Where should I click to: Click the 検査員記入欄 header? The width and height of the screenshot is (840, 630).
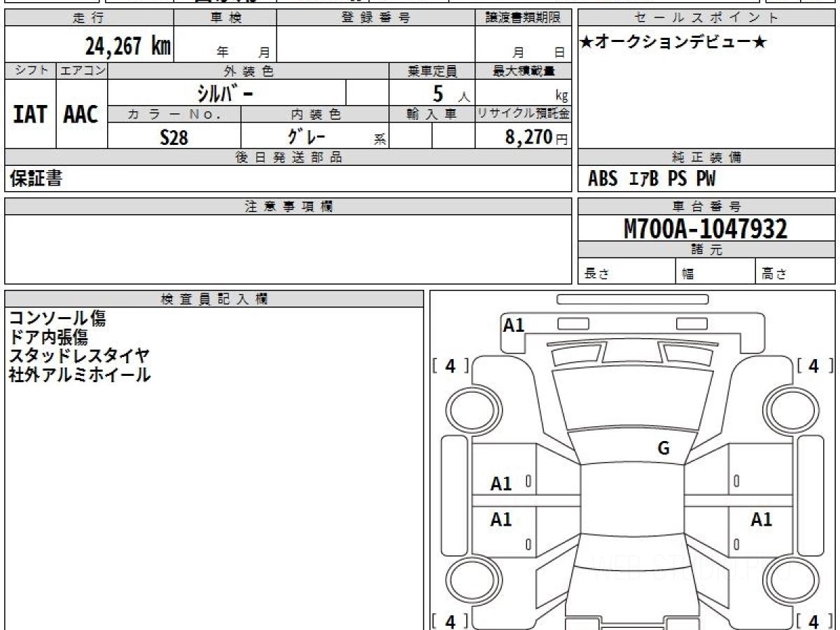(214, 299)
